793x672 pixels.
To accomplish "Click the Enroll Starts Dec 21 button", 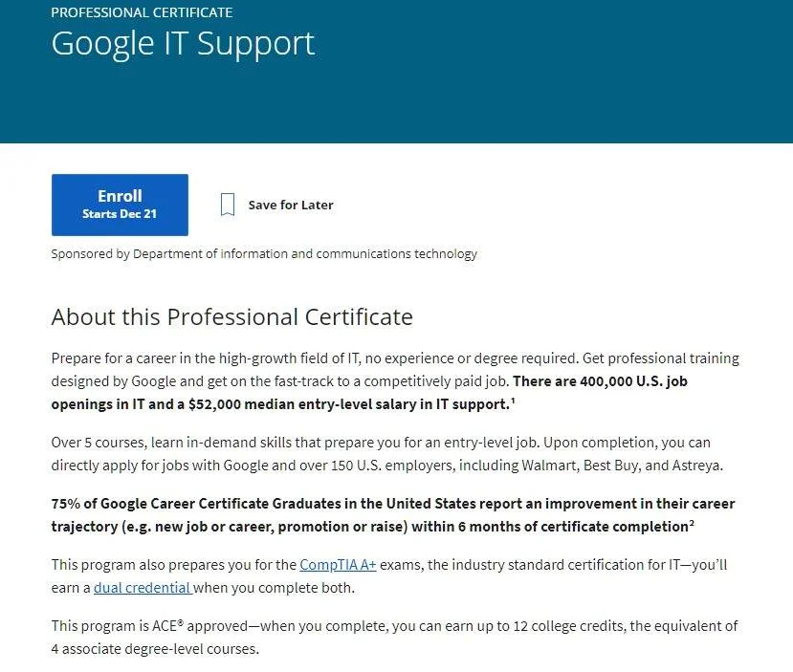I will pos(120,205).
